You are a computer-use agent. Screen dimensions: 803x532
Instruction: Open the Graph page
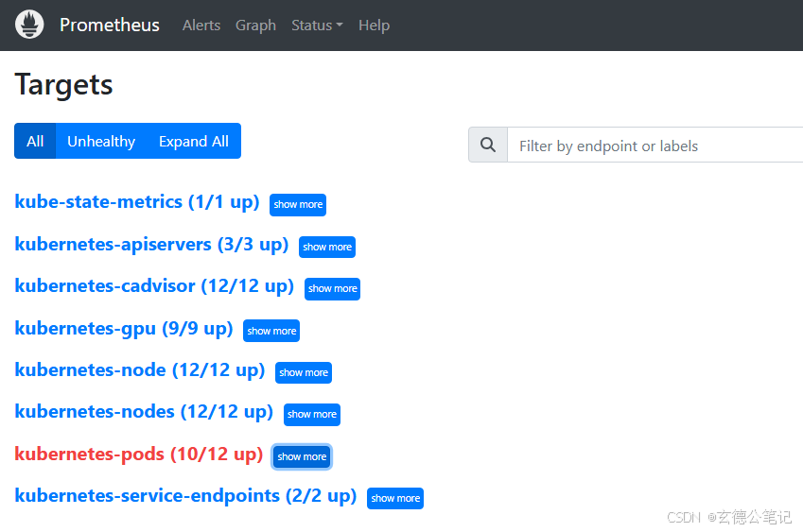click(x=255, y=26)
